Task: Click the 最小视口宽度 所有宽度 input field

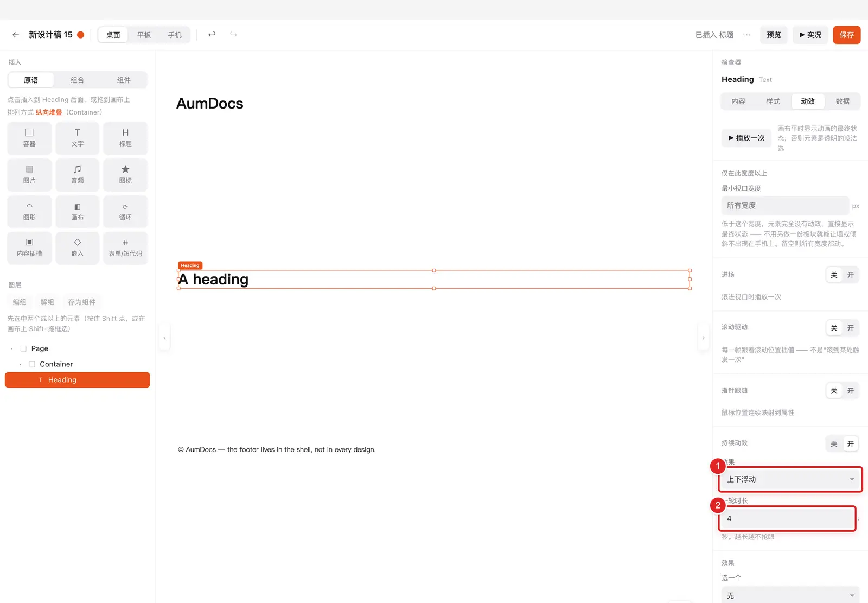Action: click(785, 206)
